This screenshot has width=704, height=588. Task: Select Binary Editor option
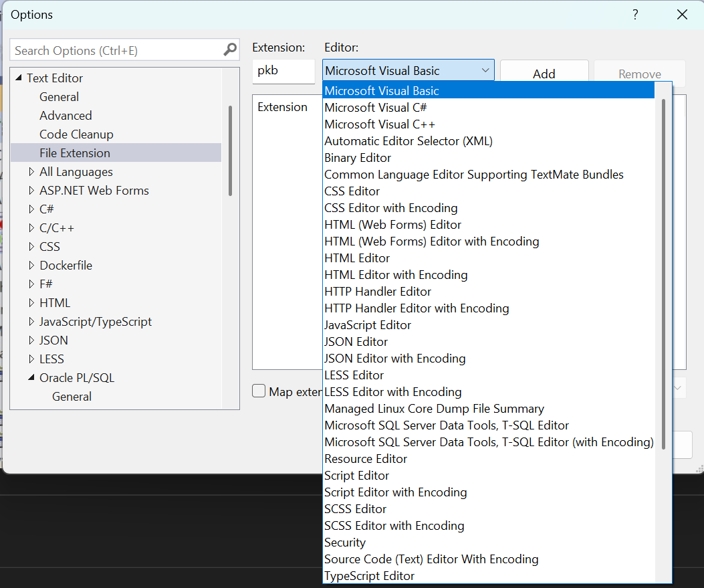(489, 158)
